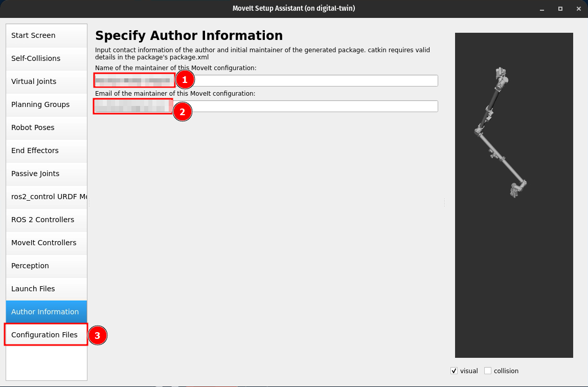Go to Self-Collisions in sidebar
The height and width of the screenshot is (387, 588).
tap(46, 58)
